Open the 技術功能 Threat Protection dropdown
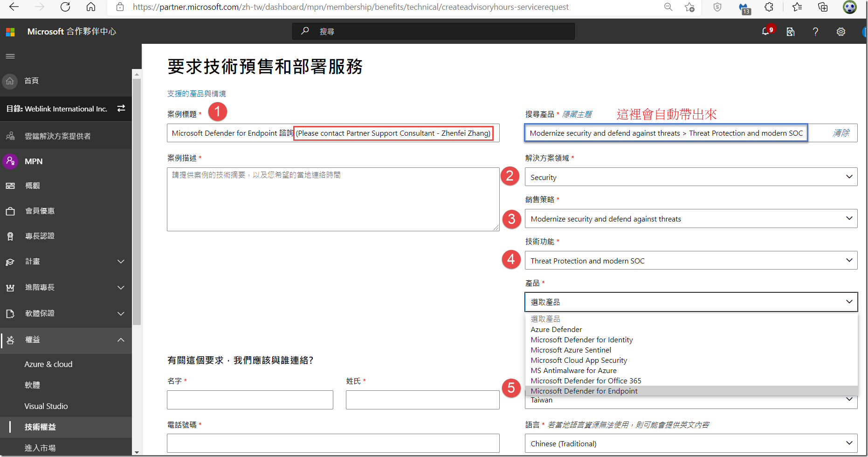This screenshot has height=457, width=868. [x=691, y=260]
